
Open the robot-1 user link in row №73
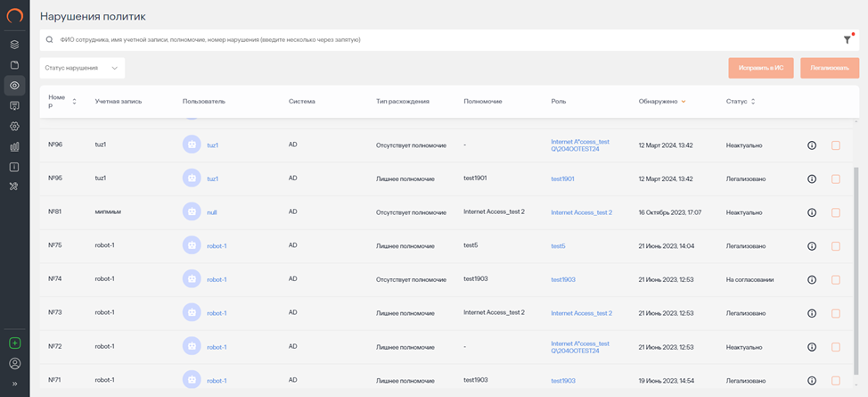tap(217, 313)
